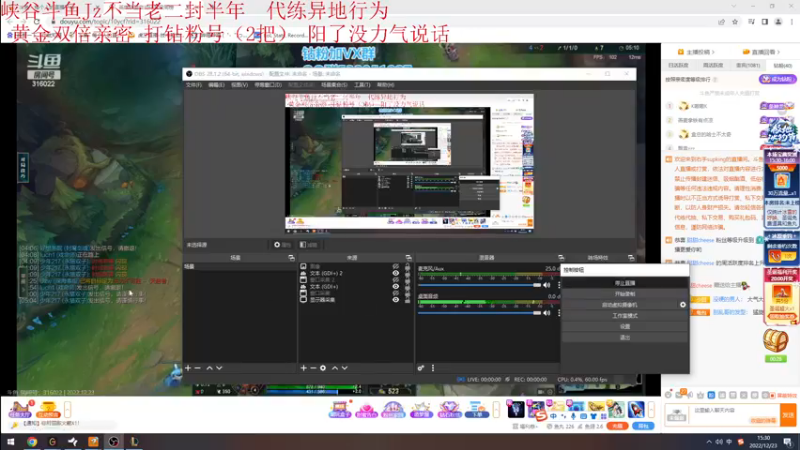This screenshot has height=450, width=800.
Task: Show the 窗口采集 2 source
Action: click(395, 280)
